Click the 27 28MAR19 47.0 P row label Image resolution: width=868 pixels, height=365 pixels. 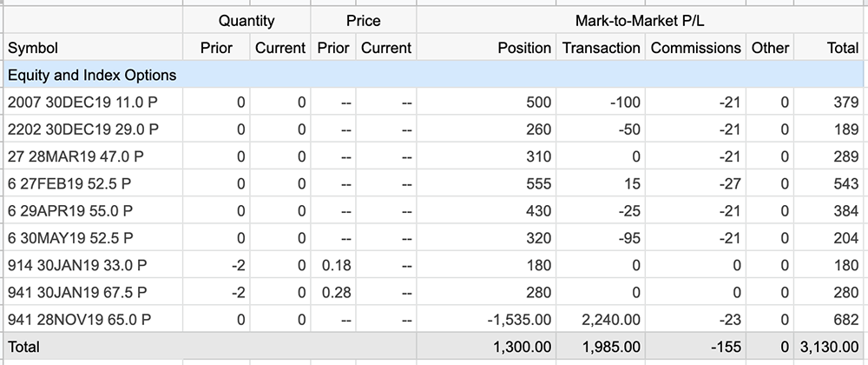76,156
